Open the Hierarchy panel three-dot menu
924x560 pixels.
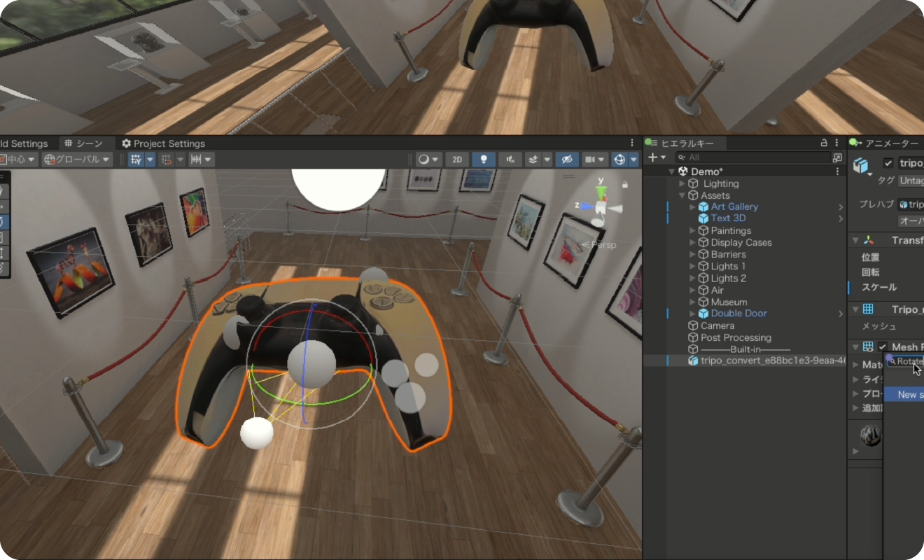pos(838,143)
